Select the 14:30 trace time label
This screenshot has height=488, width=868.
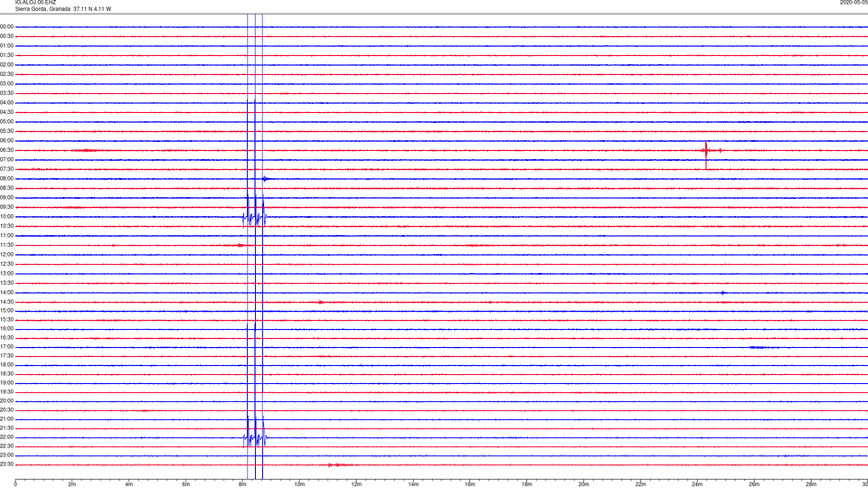tap(6, 302)
